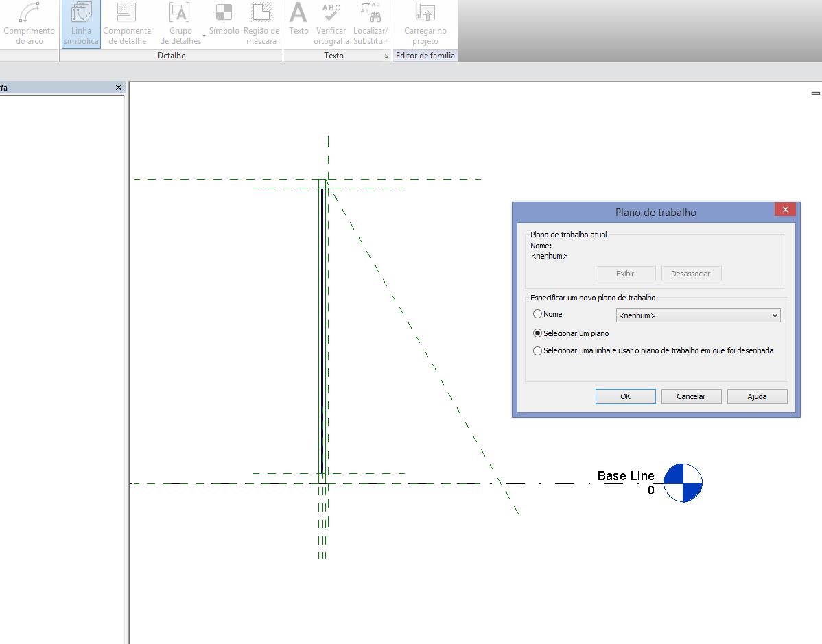Open Localizar/Substituir
Viewport: 822px width, 644px height.
pyautogui.click(x=371, y=25)
